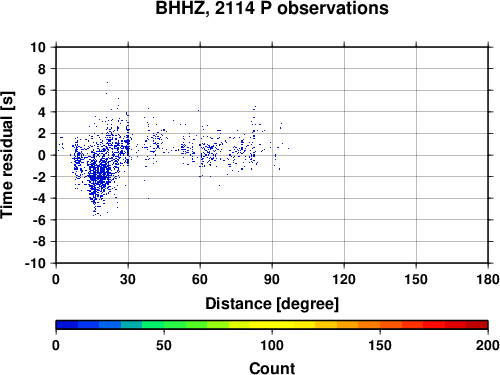Image resolution: width=500 pixels, height=375 pixels.
Task: Click the y-axis tick label '-8'
Action: [39, 242]
